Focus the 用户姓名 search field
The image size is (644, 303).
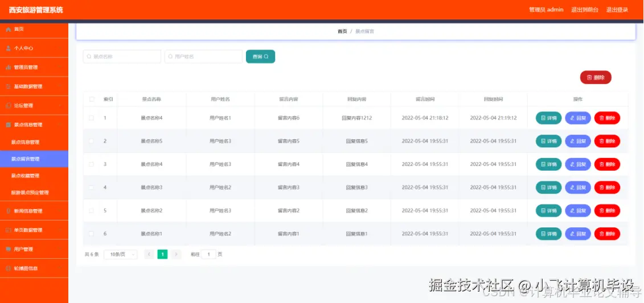point(203,57)
